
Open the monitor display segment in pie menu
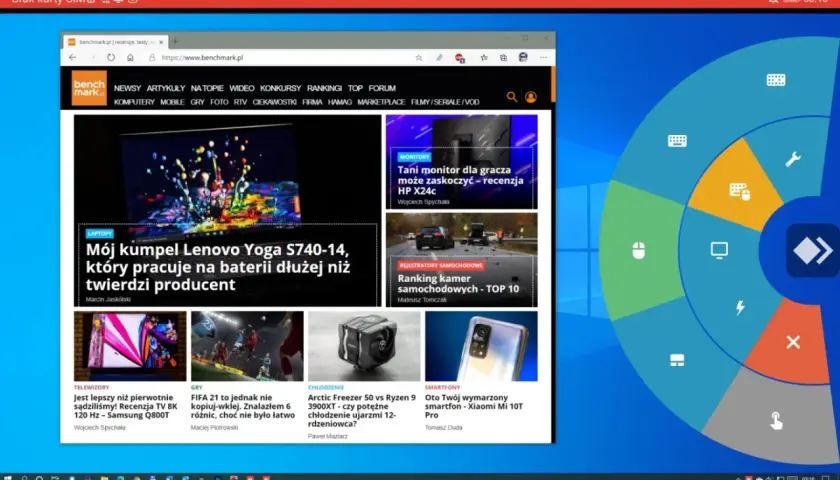[719, 250]
